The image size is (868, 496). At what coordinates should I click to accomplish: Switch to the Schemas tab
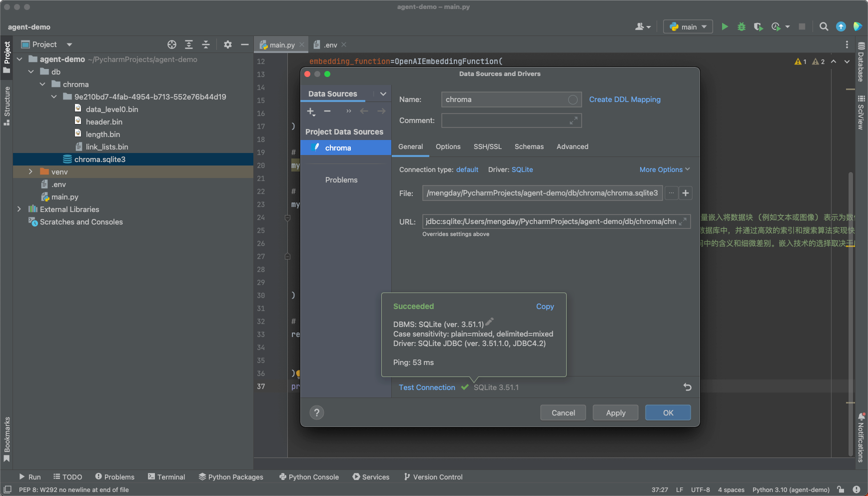[x=529, y=146]
